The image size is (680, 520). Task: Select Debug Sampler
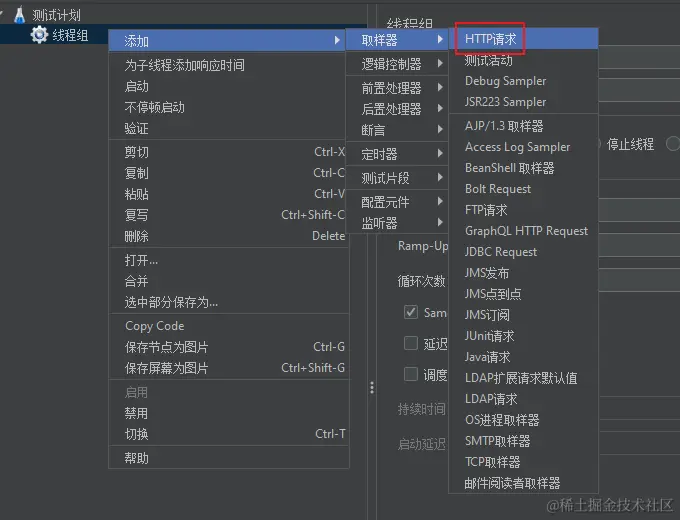point(523,81)
